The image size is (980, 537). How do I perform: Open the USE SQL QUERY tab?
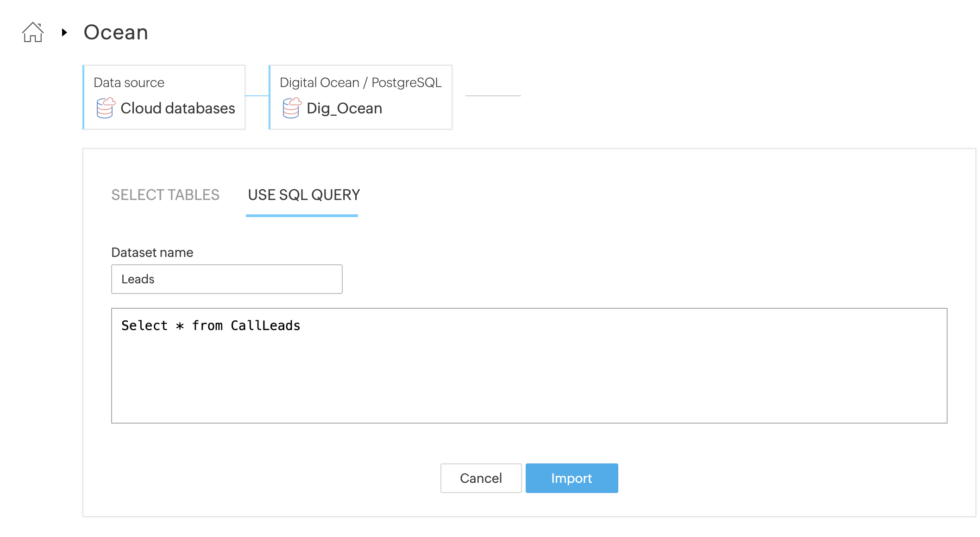303,195
